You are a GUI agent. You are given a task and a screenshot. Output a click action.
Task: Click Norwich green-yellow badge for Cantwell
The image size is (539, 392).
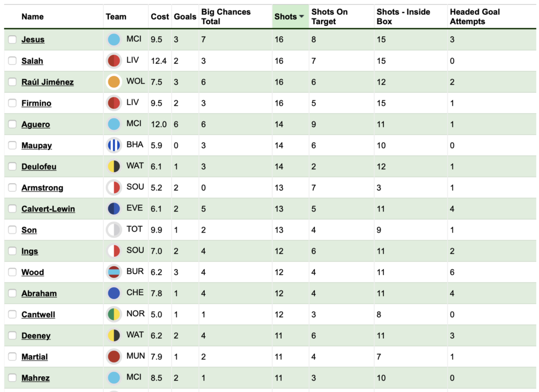pos(114,314)
